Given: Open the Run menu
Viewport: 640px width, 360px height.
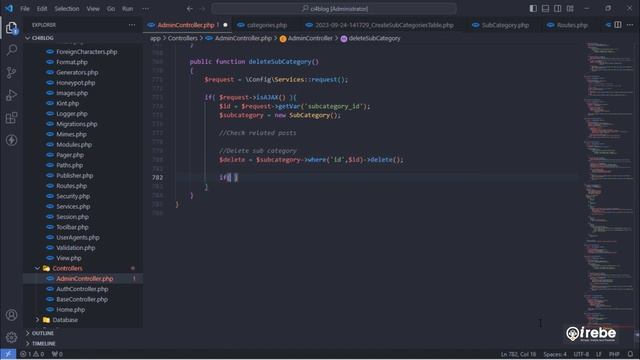Looking at the screenshot, I should click(128, 9).
